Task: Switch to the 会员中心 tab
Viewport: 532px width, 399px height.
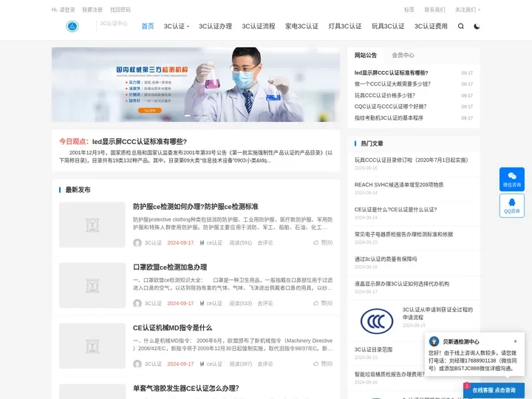Action: click(403, 55)
